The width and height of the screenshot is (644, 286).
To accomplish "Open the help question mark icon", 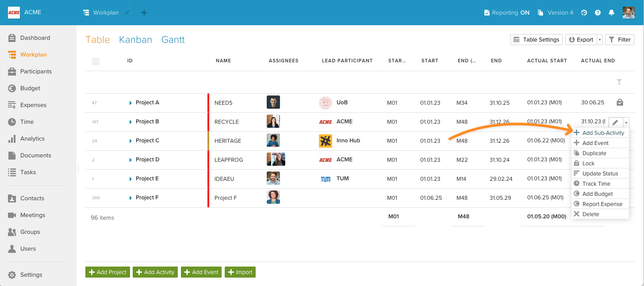I will tap(598, 13).
